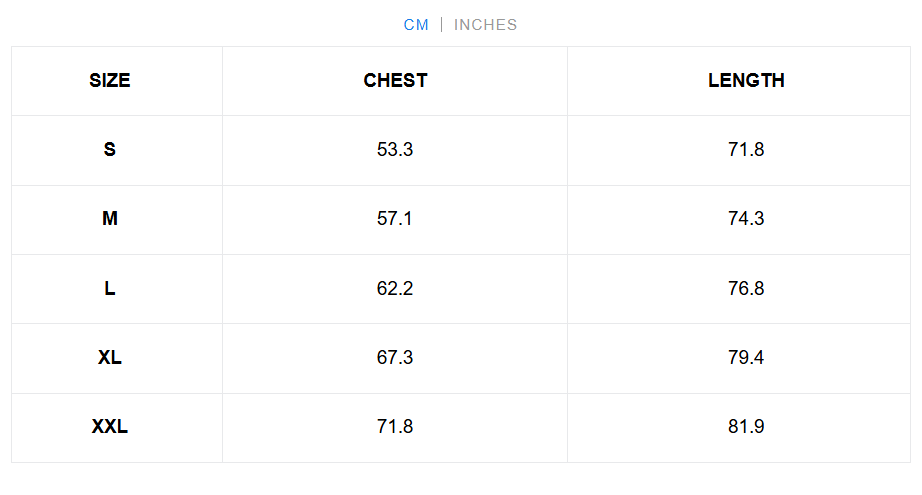Select the L size row label
922x495 pixels.
coord(110,289)
